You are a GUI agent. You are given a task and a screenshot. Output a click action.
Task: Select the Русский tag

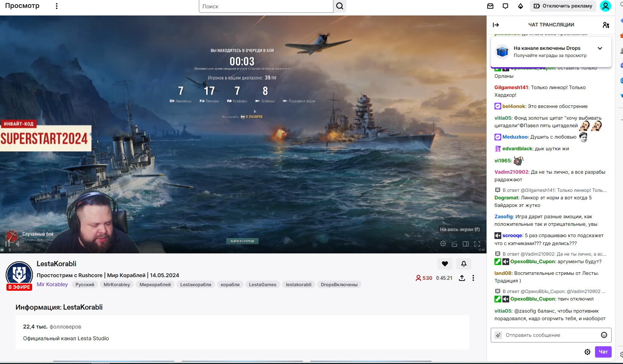pyautogui.click(x=85, y=285)
